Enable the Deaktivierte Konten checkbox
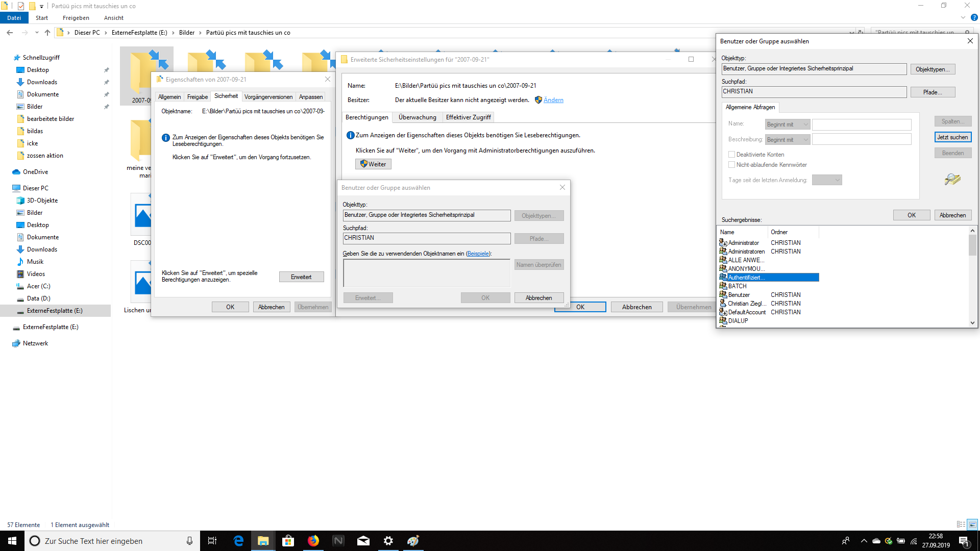Screen dimensions: 980x551 point(731,155)
